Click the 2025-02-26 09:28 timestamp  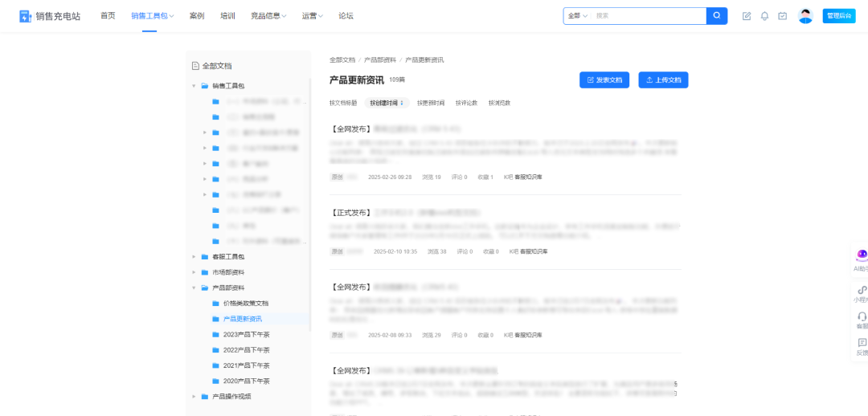[390, 177]
